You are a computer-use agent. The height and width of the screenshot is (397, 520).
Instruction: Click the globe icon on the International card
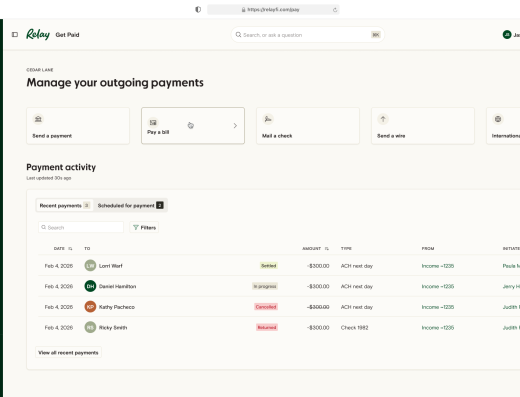pyautogui.click(x=498, y=119)
